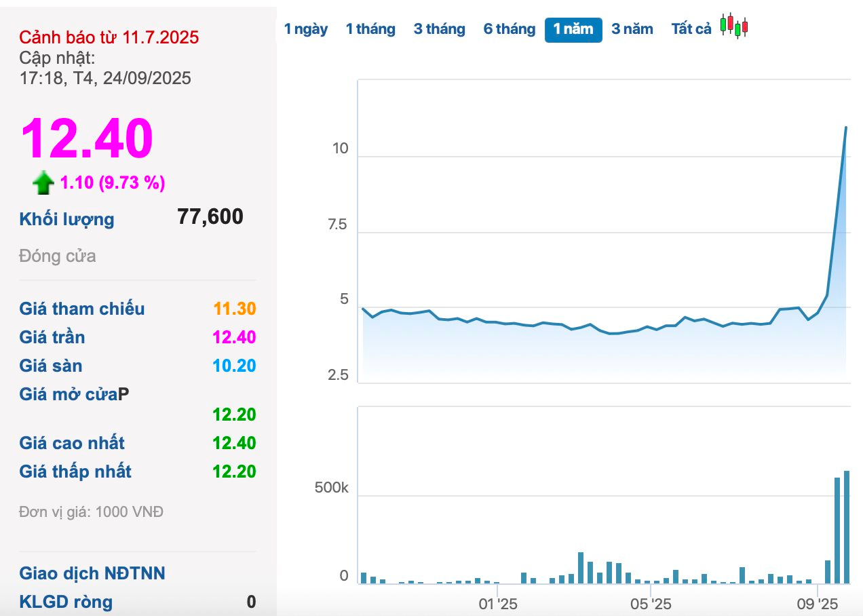The width and height of the screenshot is (863, 616).
Task: Click the green up arrow price indicator
Action: (43, 182)
